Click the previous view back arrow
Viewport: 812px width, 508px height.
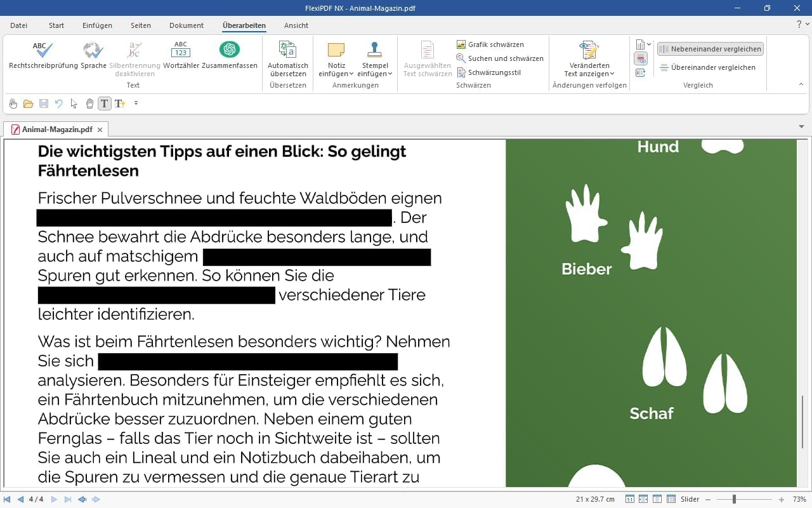coord(82,500)
